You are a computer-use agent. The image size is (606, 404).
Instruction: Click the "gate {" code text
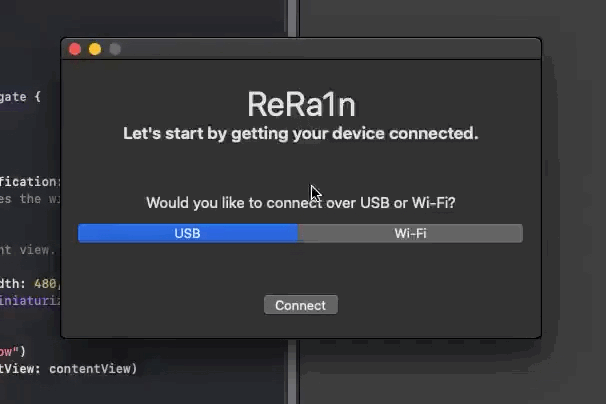20,97
